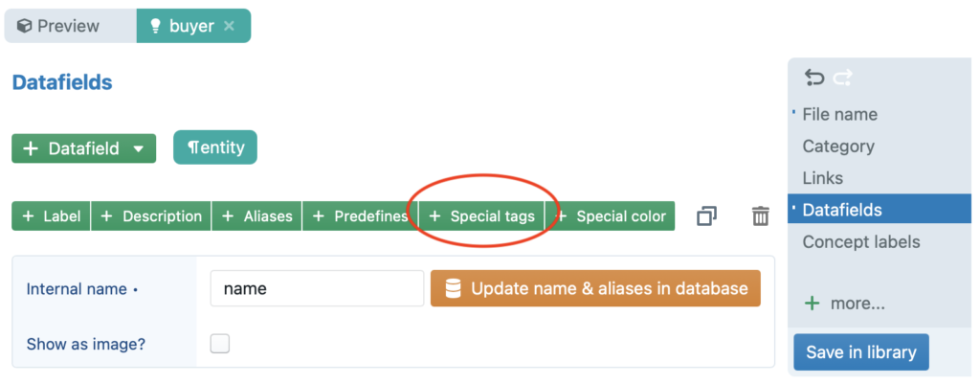The image size is (980, 384).
Task: Close the buyer tab
Action: point(229,26)
